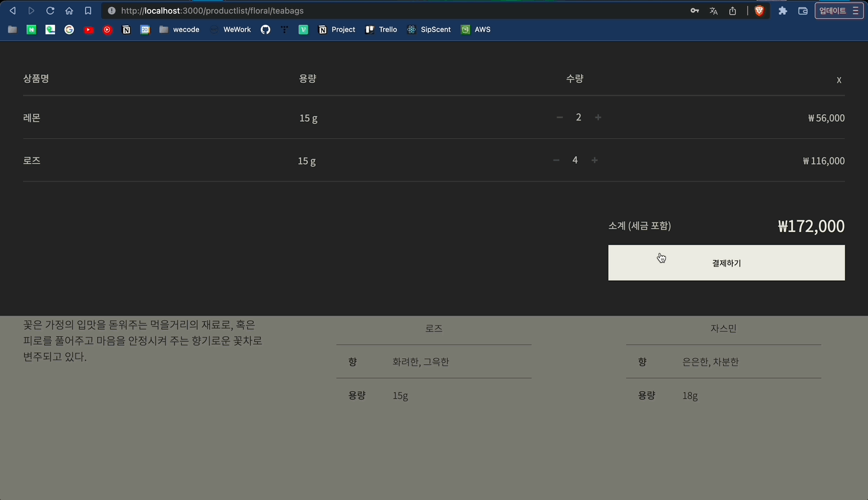Open the leftmost bookmarks folder

click(12, 29)
